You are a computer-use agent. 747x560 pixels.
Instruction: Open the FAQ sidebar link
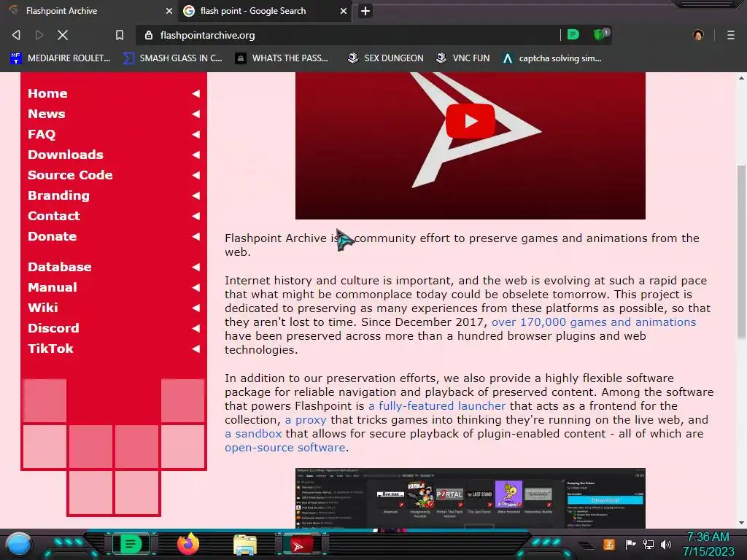coord(42,134)
